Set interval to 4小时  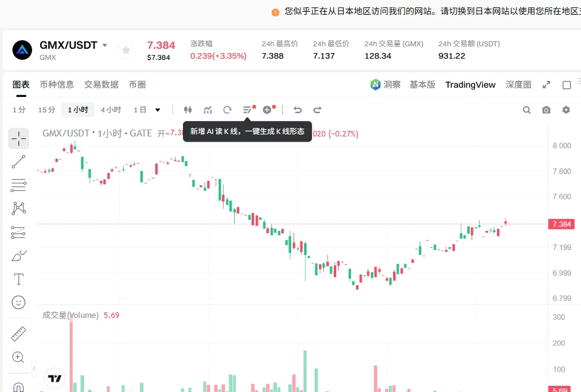tap(111, 109)
